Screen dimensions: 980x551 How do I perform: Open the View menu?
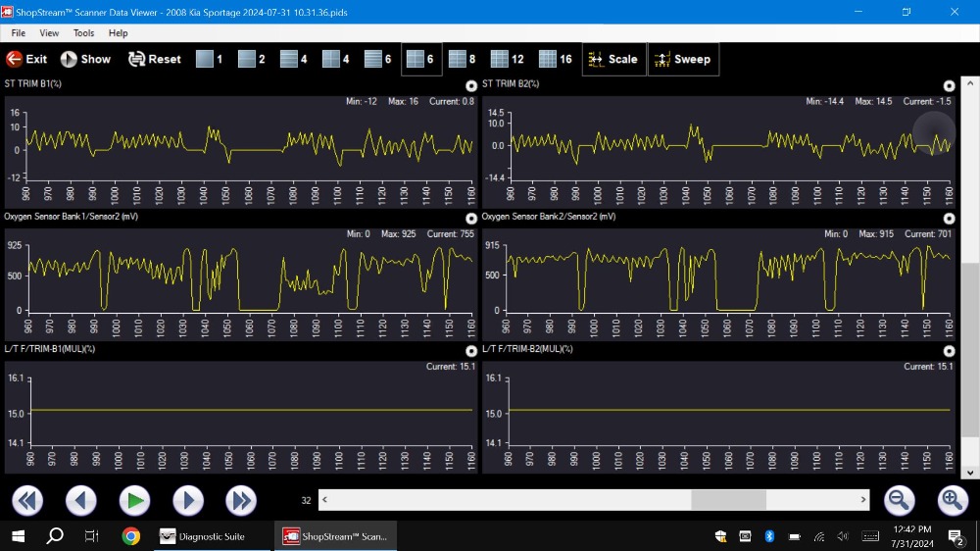coord(49,33)
